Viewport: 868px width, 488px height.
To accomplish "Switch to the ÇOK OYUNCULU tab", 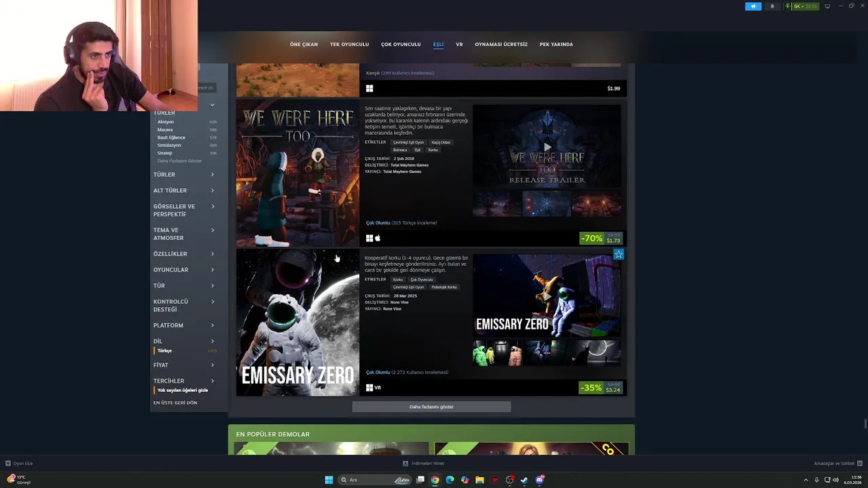I will tap(401, 44).
